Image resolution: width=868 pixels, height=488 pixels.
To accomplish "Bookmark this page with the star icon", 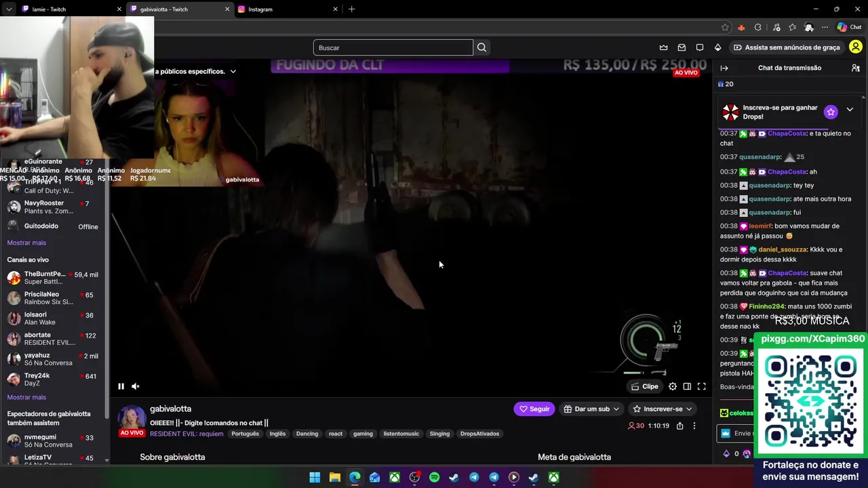I will [x=725, y=27].
